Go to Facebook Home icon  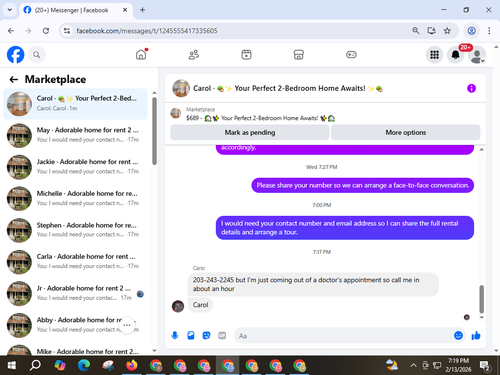(x=141, y=55)
